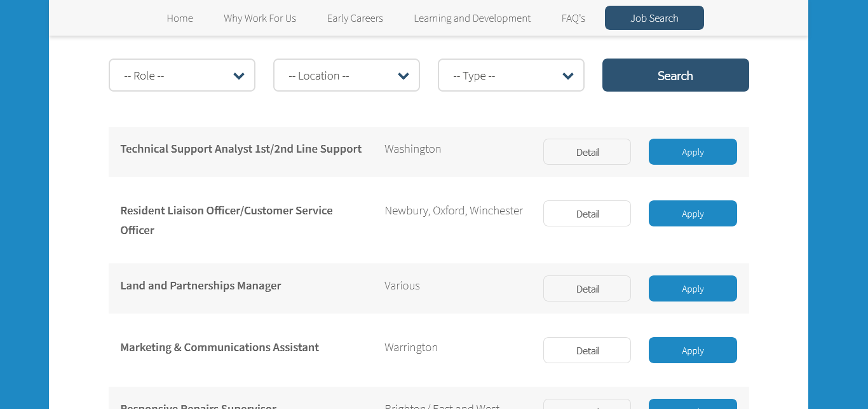Navigate to Early Careers

pos(355,18)
